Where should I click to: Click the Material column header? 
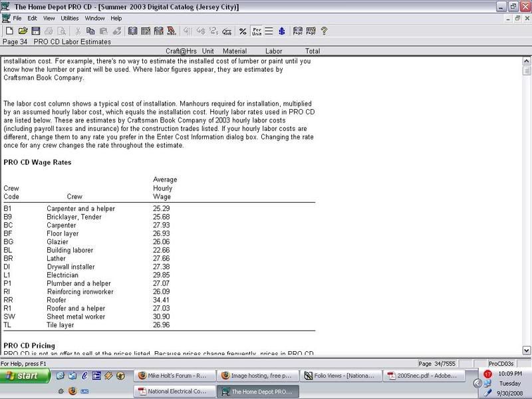pos(235,51)
